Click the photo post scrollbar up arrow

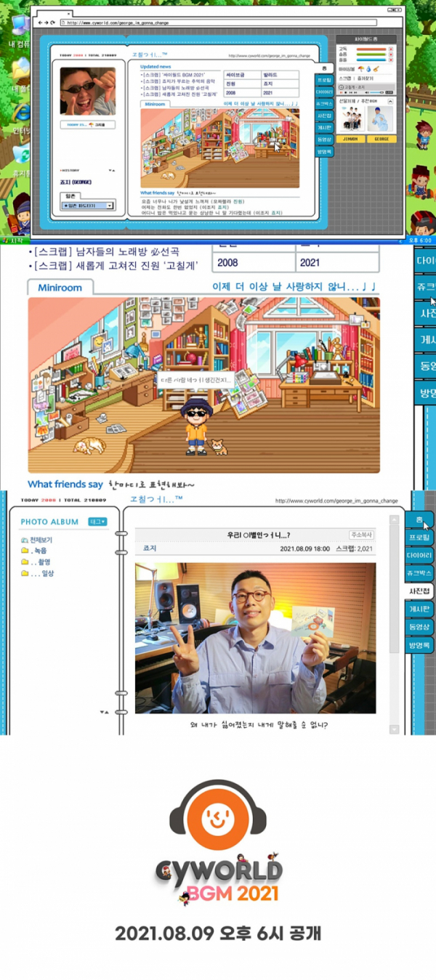(x=395, y=520)
